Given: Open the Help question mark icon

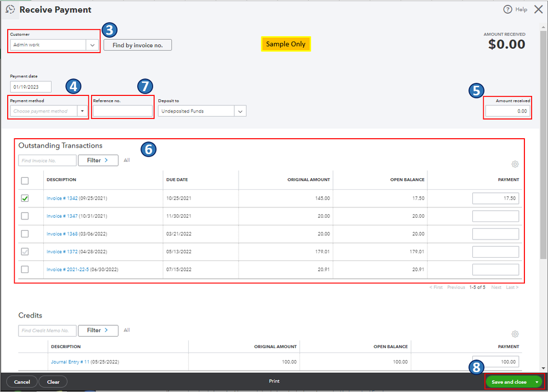Looking at the screenshot, I should click(x=507, y=9).
